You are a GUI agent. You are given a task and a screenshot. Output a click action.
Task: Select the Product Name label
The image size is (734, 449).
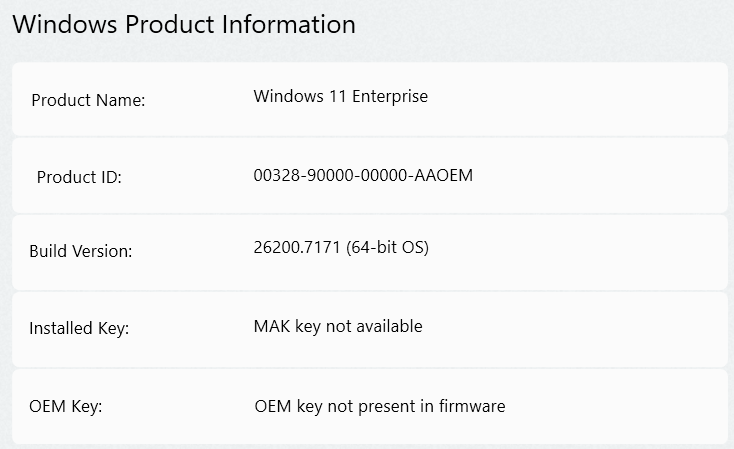click(88, 100)
